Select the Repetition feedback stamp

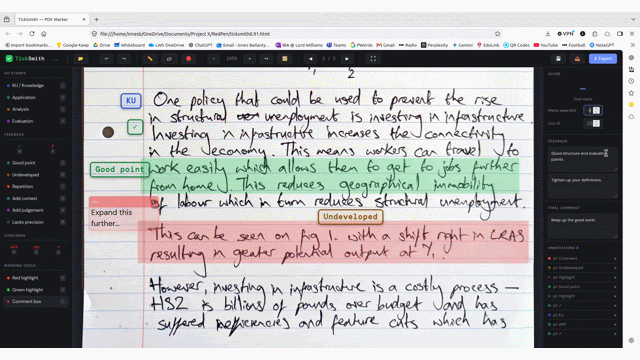pyautogui.click(x=36, y=187)
